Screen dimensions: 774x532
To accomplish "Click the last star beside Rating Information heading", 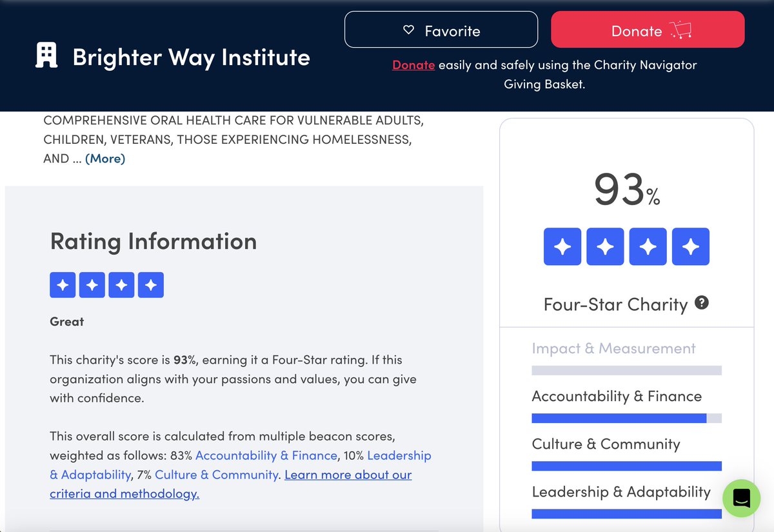I will (151, 284).
